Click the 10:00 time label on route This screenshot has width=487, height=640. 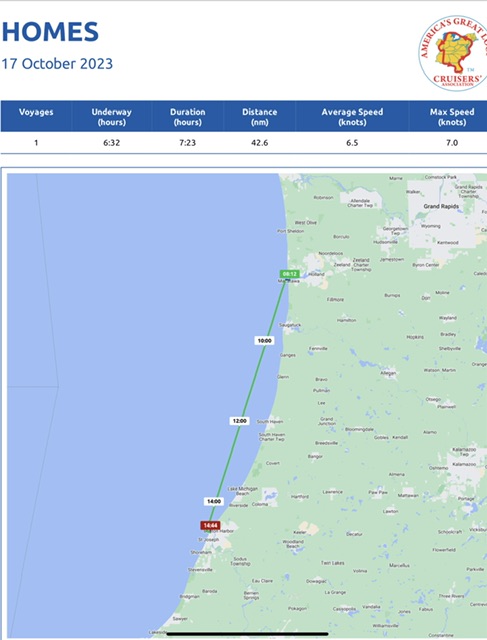click(264, 340)
